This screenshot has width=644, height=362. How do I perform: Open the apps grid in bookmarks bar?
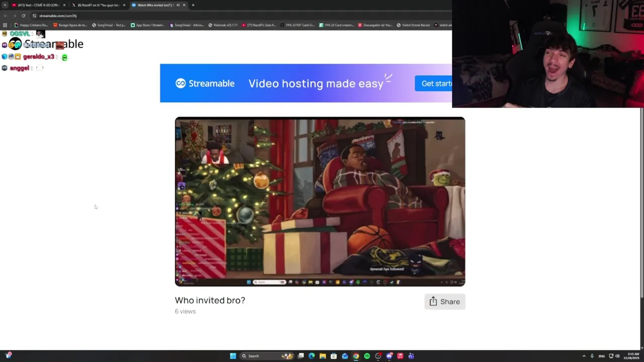5,25
